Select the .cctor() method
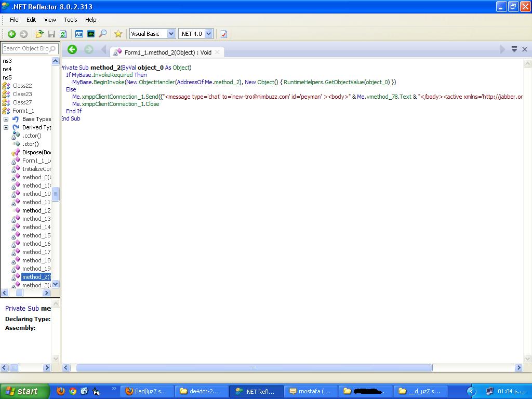 click(x=32, y=136)
